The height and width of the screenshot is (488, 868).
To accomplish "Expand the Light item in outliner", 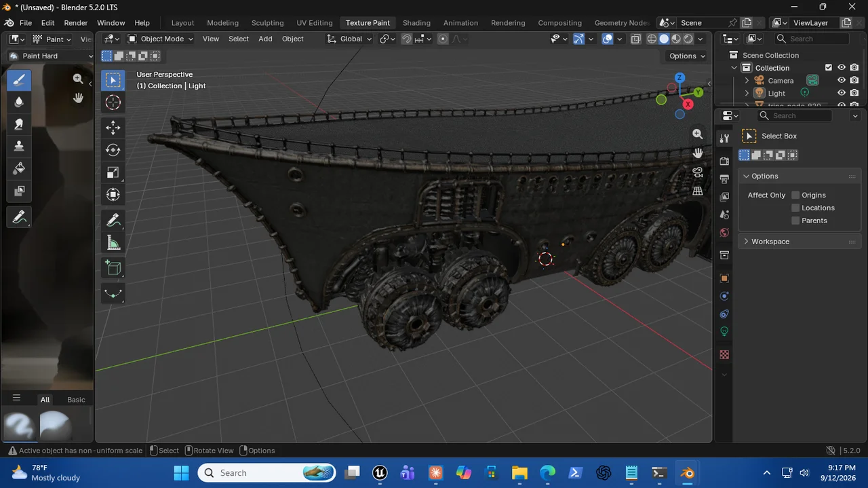I will click(x=747, y=93).
